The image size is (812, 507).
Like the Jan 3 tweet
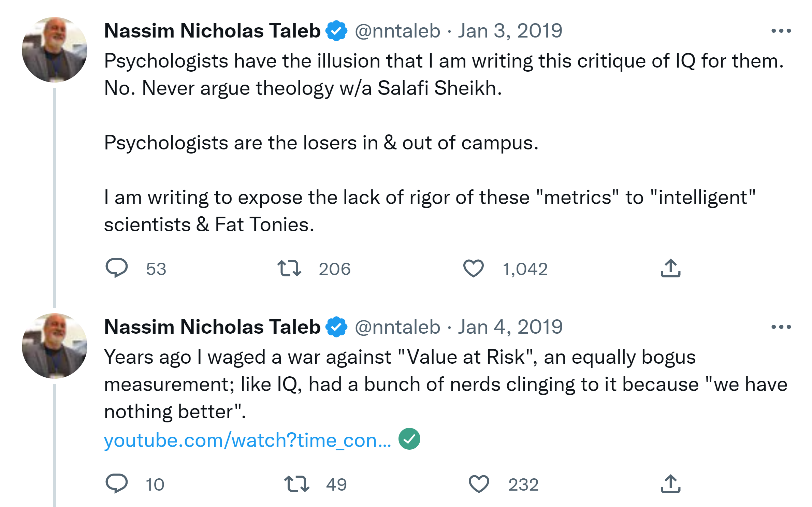473,268
